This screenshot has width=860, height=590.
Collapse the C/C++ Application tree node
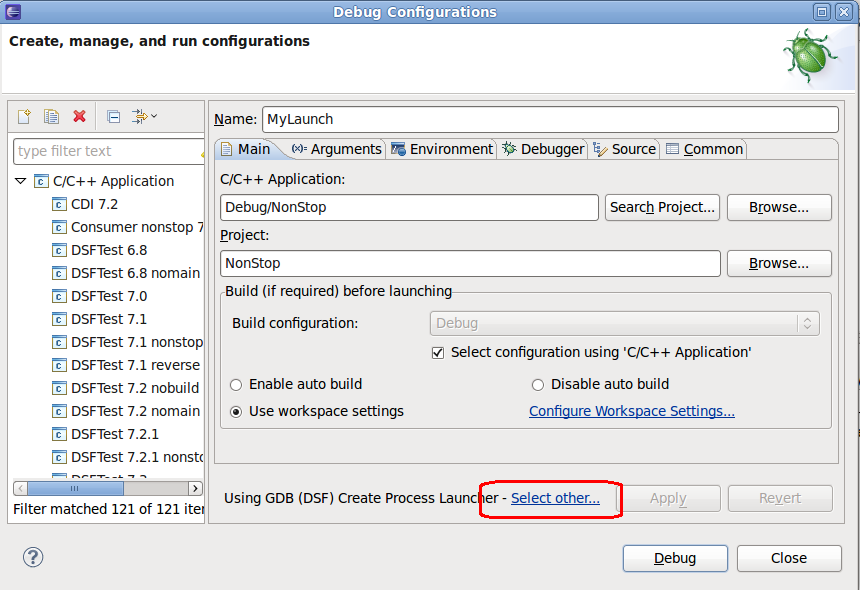(21, 180)
